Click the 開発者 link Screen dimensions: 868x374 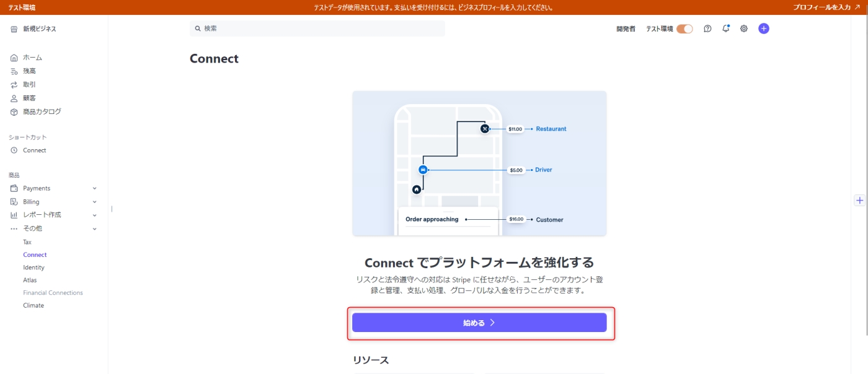[x=626, y=28]
